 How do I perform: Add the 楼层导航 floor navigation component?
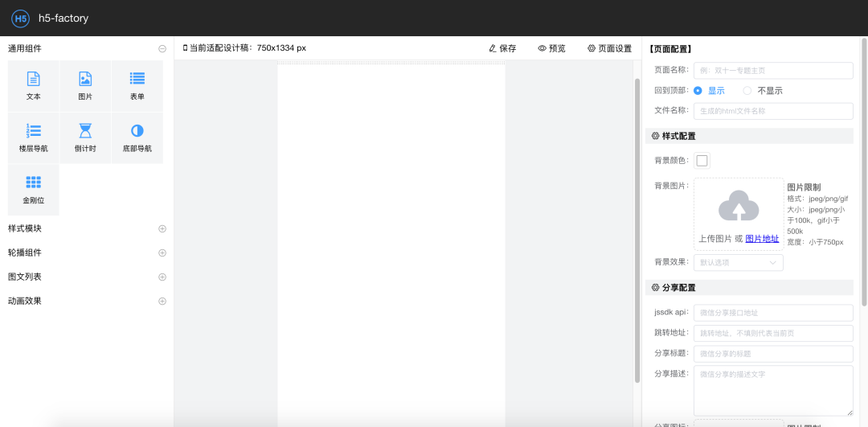click(x=33, y=138)
